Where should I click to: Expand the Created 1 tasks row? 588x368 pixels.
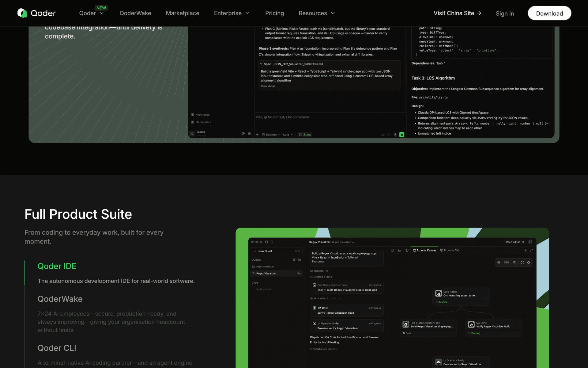tap(321, 277)
